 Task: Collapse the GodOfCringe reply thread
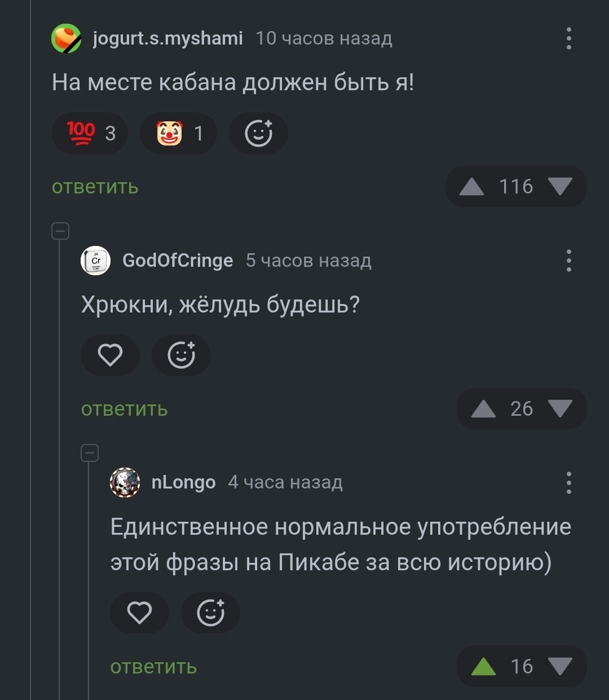click(60, 231)
